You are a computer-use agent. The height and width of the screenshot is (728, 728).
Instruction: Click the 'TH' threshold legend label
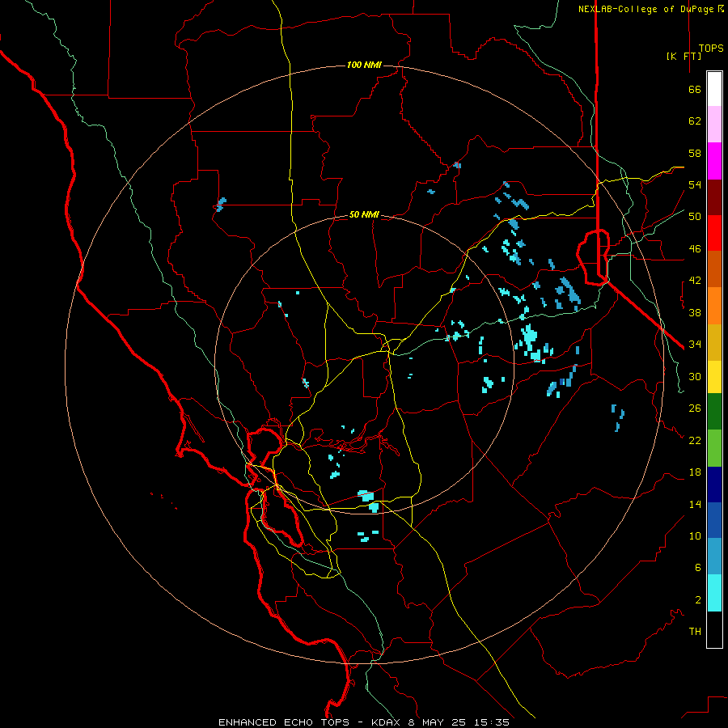tap(695, 631)
